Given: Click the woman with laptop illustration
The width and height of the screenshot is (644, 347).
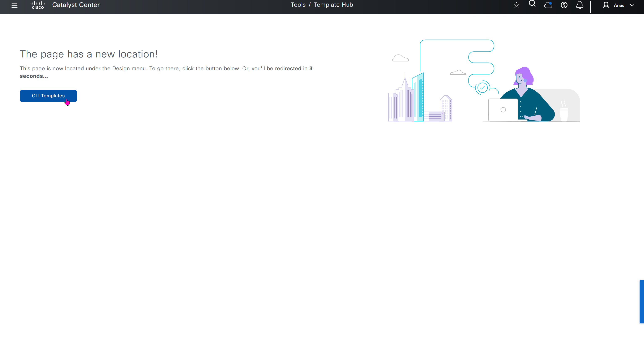Looking at the screenshot, I should [525, 100].
